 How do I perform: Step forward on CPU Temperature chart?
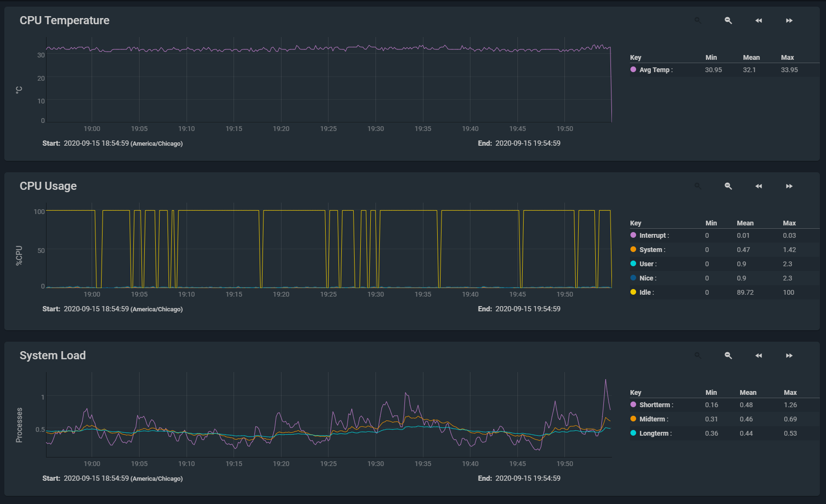pos(789,20)
